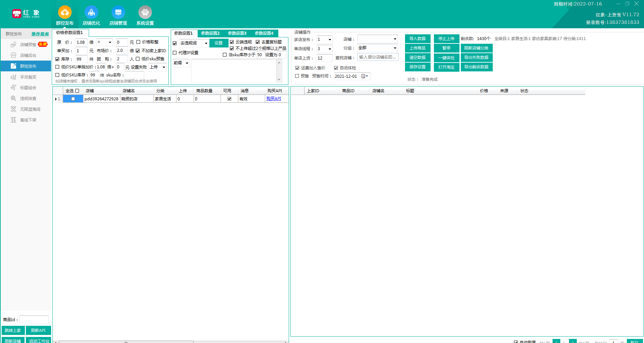Open the 多店发布 dropdown
Viewport: 644px width, 343px height.
pos(330,40)
